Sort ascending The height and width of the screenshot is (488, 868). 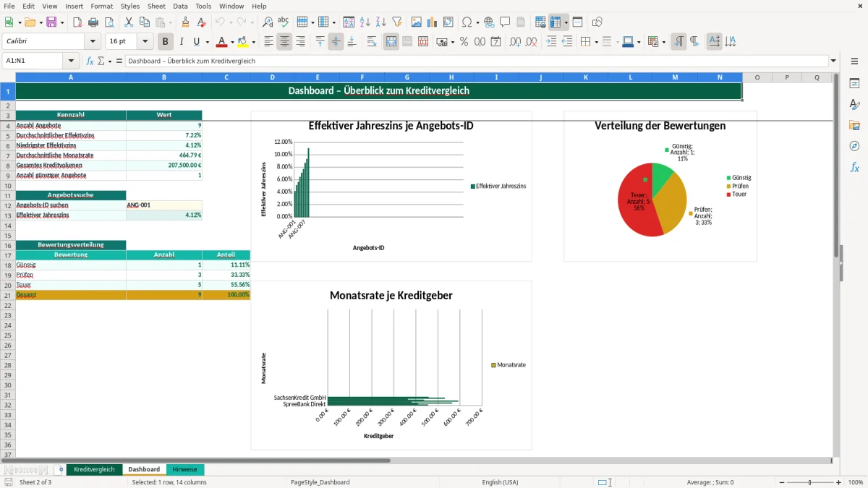coord(365,22)
